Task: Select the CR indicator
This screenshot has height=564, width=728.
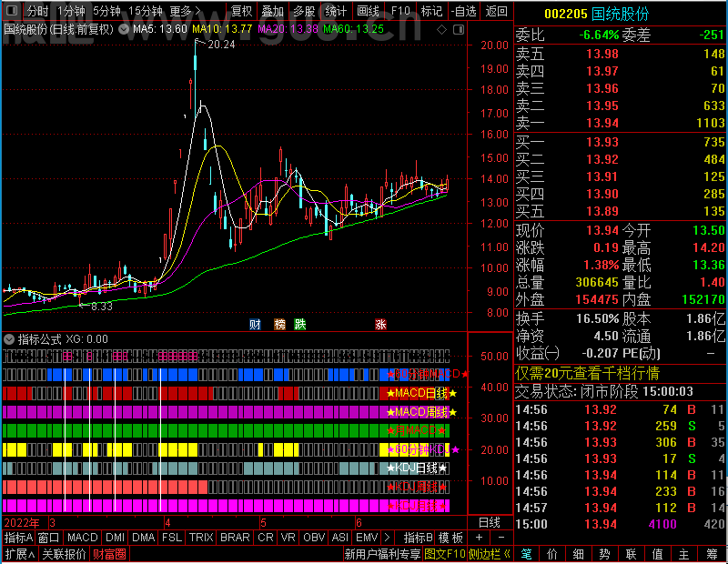Action: point(266,538)
